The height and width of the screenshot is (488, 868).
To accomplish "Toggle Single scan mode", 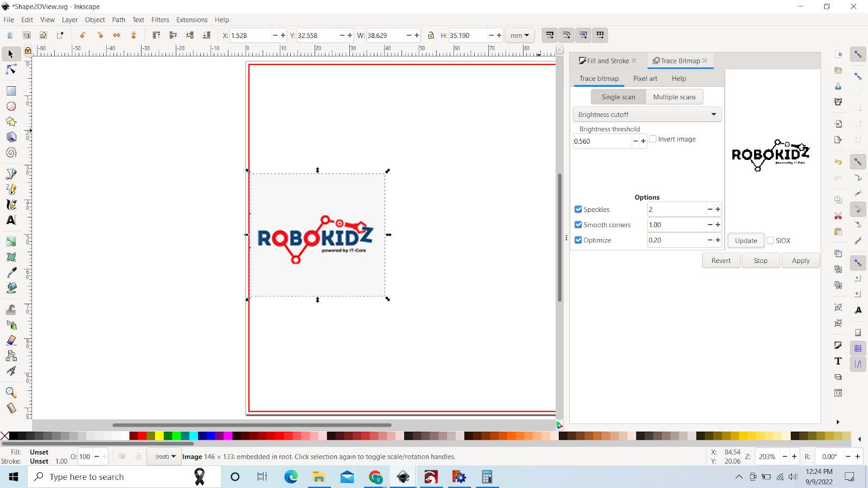I will (x=618, y=97).
